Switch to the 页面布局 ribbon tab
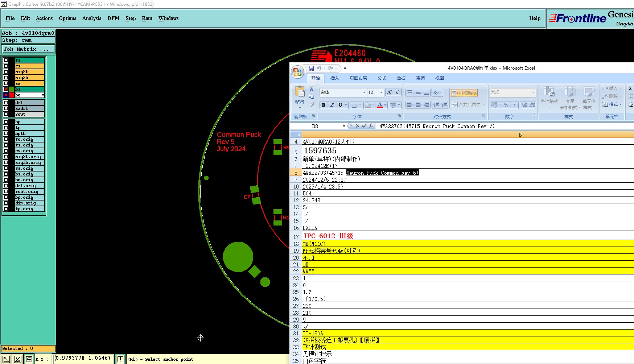 click(358, 78)
